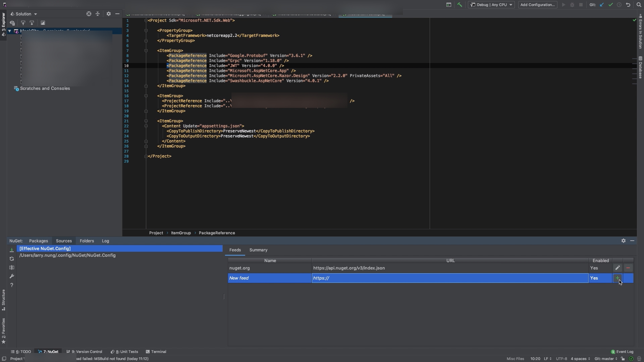Remove the nuget.org feed with minus icon
Screen dimensions: 644x362
628,268
